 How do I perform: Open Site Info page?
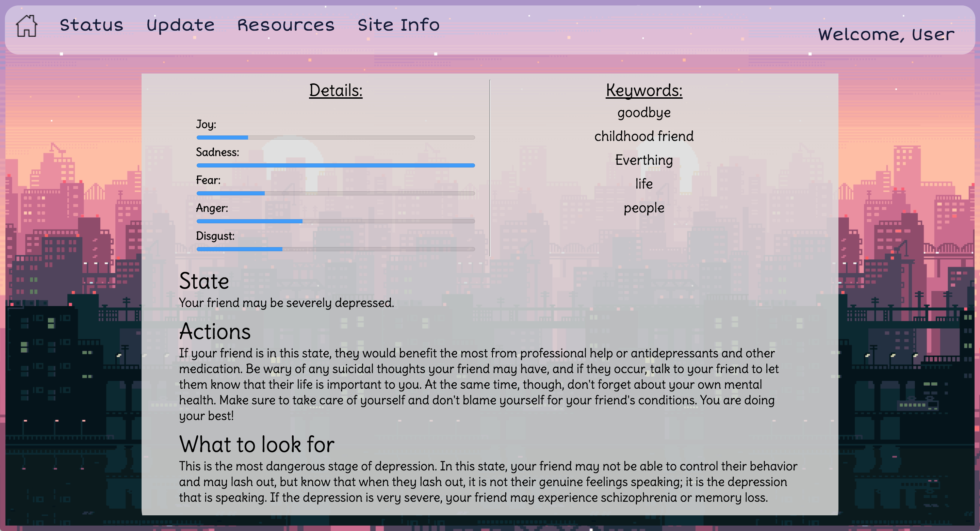click(398, 25)
